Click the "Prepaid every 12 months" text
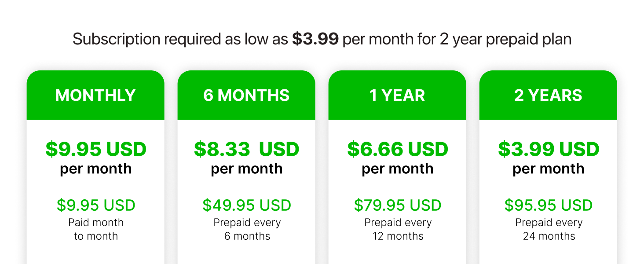Image resolution: width=644 pixels, height=264 pixels. click(398, 229)
